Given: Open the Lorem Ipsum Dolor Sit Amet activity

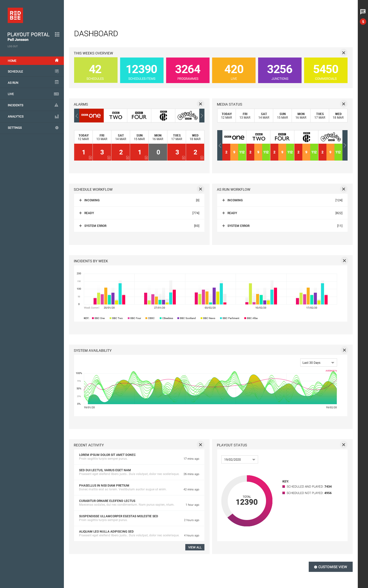Looking at the screenshot, I should [x=139, y=457].
